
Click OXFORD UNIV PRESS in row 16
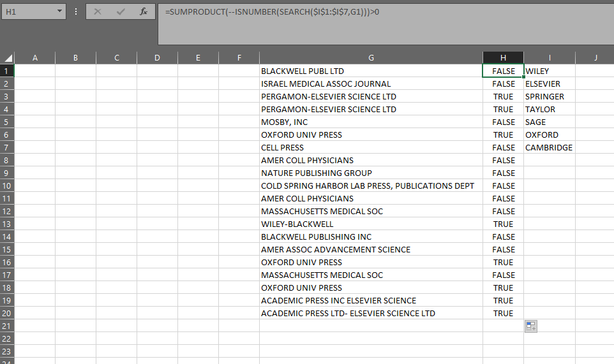point(371,263)
